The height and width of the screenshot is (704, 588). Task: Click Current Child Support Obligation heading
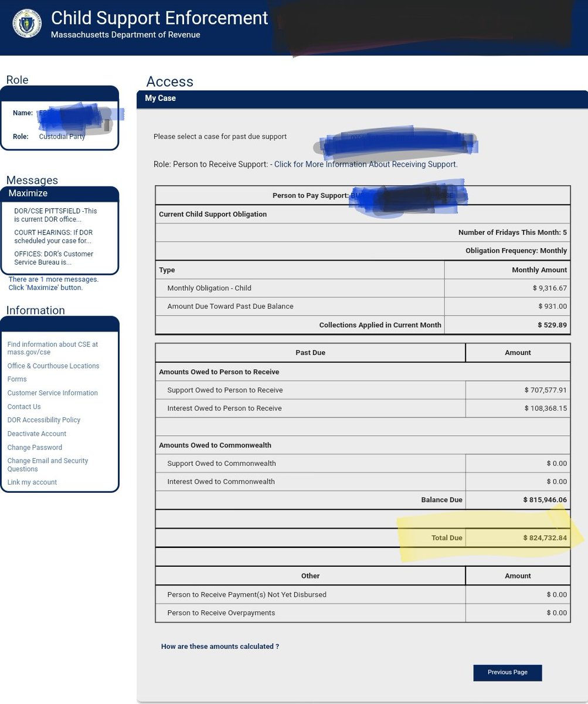click(x=213, y=214)
